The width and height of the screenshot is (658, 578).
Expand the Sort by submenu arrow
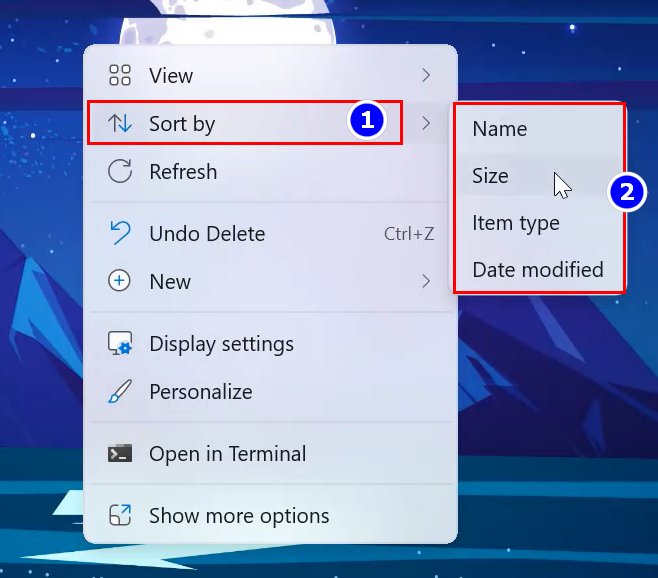pos(426,123)
